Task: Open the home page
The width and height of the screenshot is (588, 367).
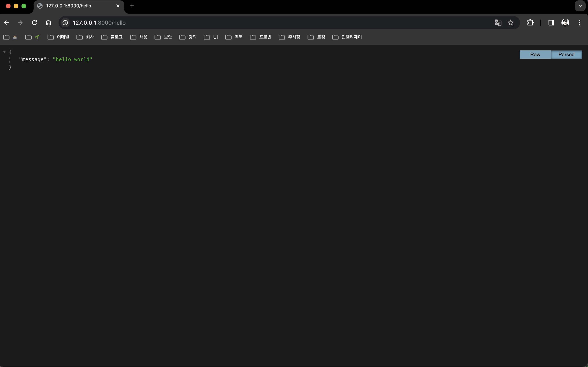Action: pyautogui.click(x=48, y=23)
